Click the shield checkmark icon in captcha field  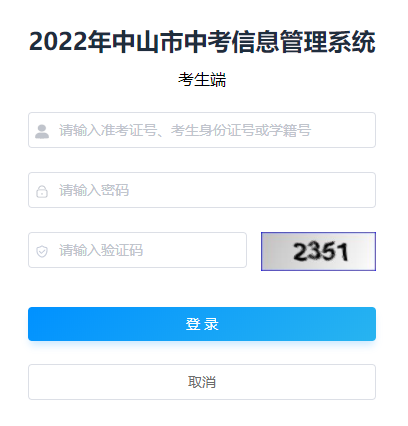click(x=42, y=251)
